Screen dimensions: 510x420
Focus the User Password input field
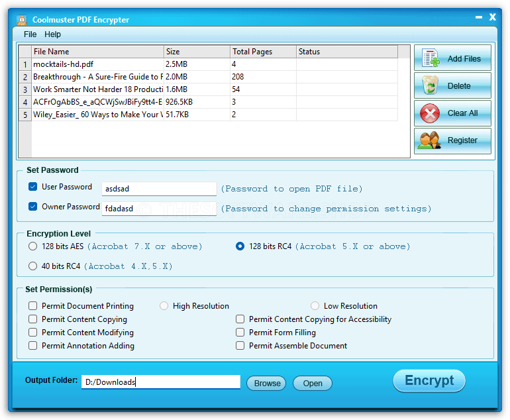click(159, 189)
